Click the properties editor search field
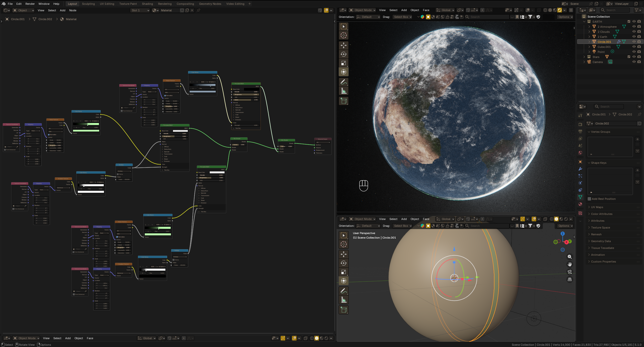This screenshot has height=347, width=644. pyautogui.click(x=609, y=107)
